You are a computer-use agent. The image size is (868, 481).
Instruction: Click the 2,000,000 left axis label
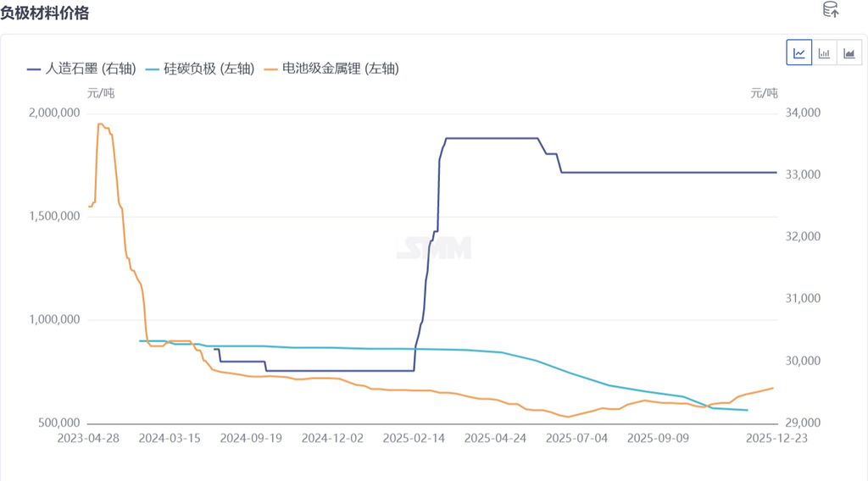click(x=53, y=113)
